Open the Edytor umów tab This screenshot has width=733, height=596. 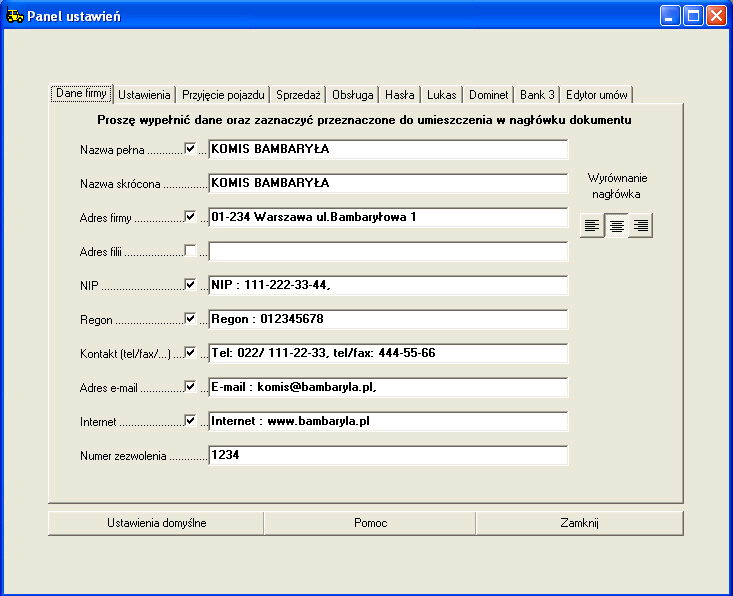tap(597, 95)
